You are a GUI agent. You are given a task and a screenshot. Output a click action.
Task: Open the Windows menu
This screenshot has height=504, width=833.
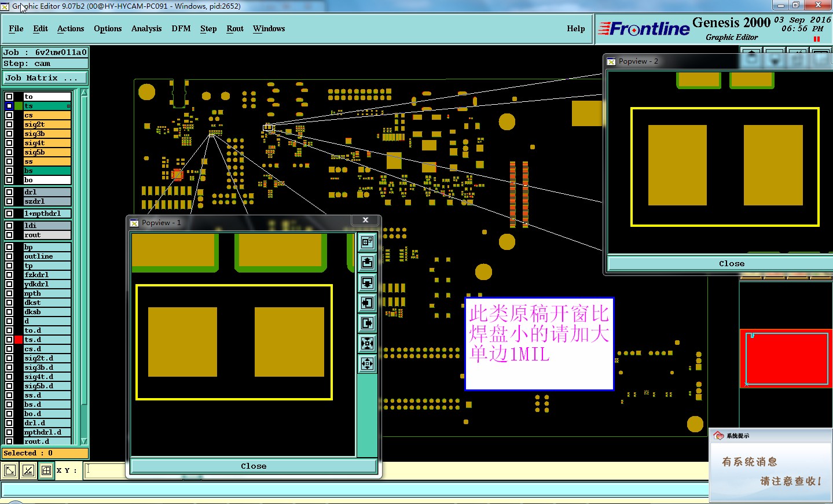[x=269, y=28]
